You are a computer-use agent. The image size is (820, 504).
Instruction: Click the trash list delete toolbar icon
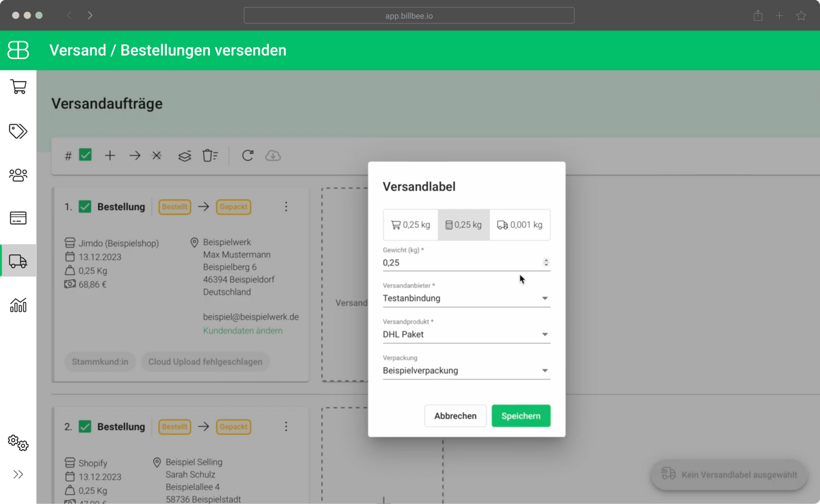click(210, 156)
